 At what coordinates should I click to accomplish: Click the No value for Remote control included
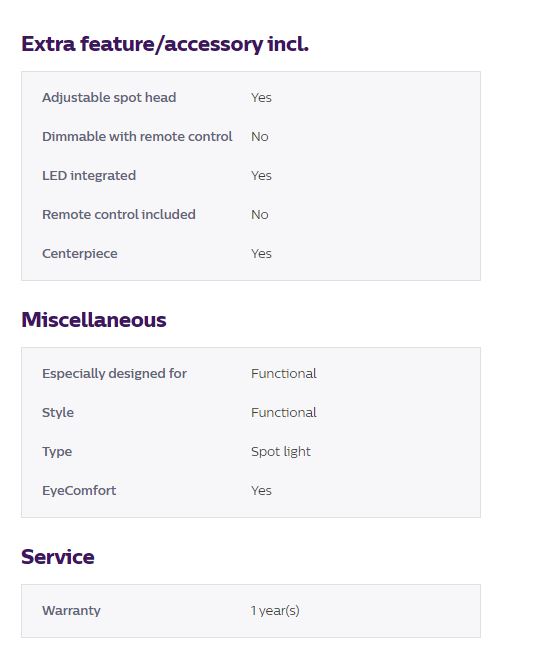pos(260,214)
